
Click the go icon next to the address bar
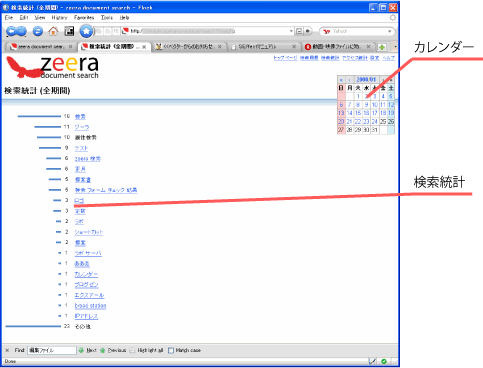point(308,31)
